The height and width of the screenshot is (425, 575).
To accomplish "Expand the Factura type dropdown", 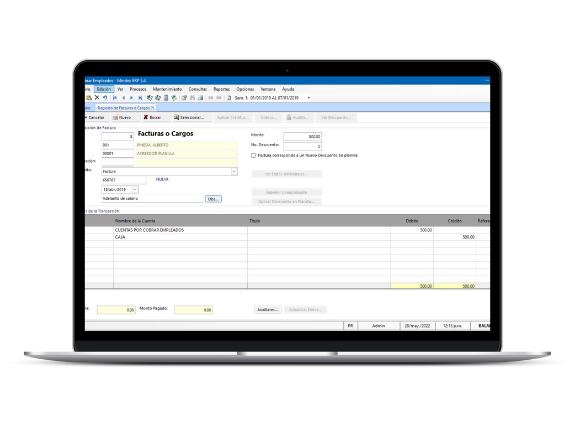I will pyautogui.click(x=234, y=171).
